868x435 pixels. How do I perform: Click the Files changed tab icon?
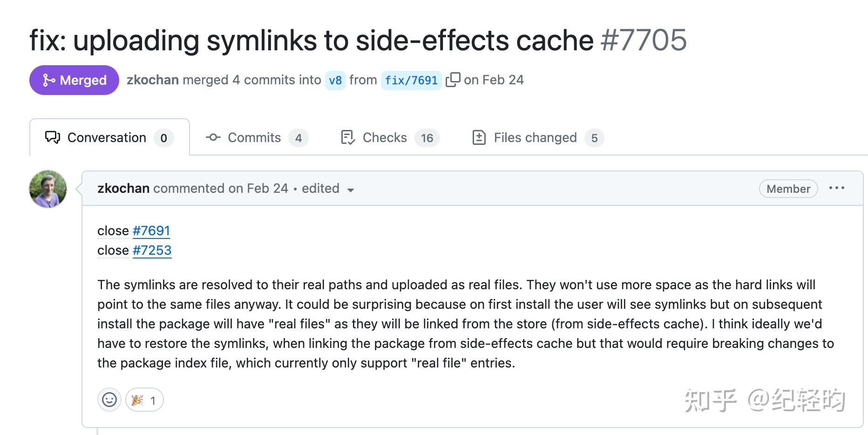(479, 137)
